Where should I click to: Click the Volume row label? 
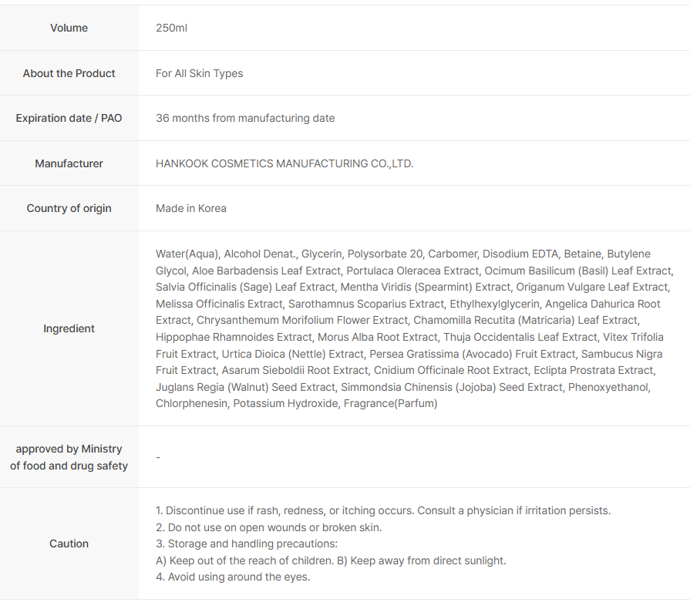[69, 28]
